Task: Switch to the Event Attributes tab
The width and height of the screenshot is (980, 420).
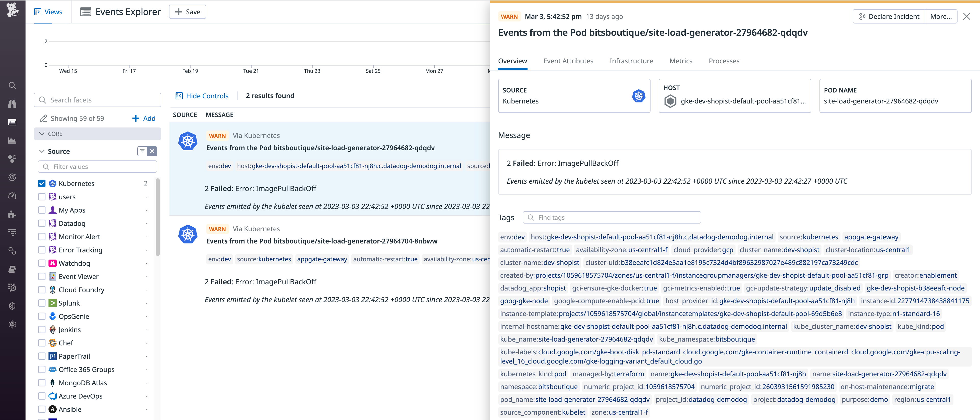Action: coord(568,61)
